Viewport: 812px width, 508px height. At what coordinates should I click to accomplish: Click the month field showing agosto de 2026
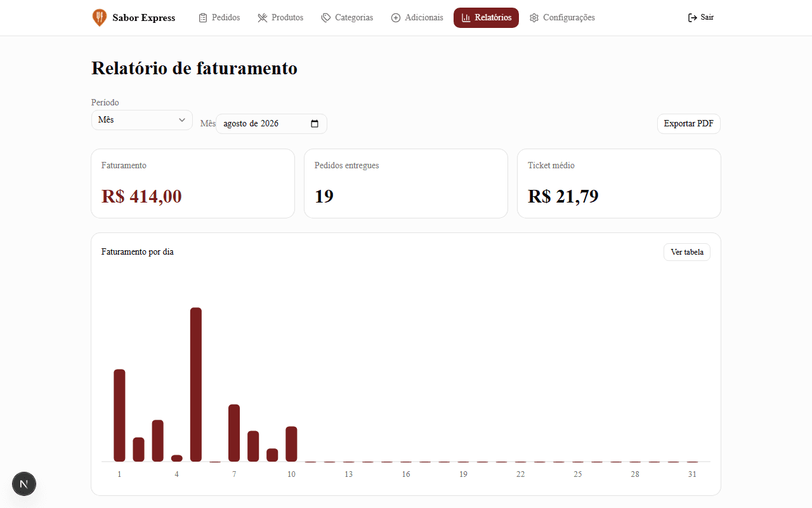[x=272, y=124]
